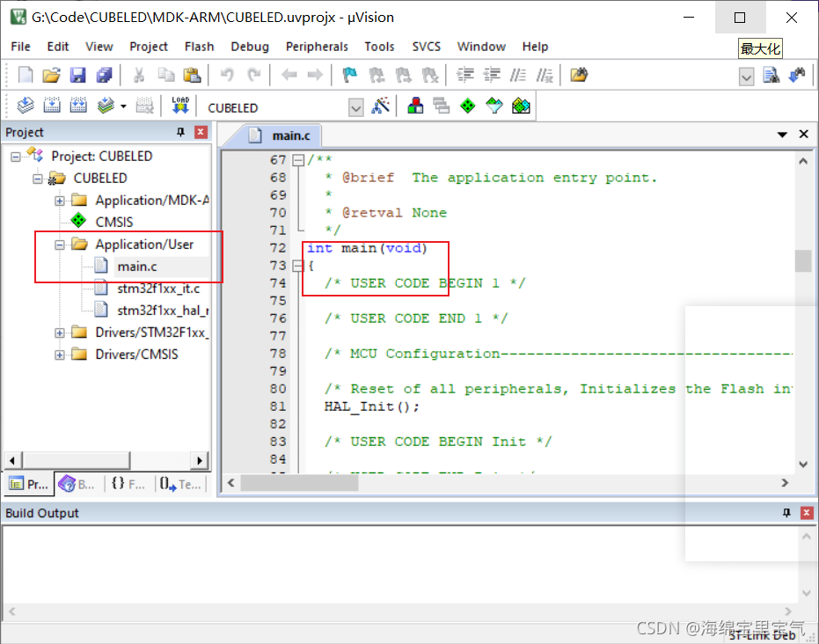Switch to the Functions tab in Project panel
Image resolution: width=819 pixels, height=644 pixels.
click(128, 484)
